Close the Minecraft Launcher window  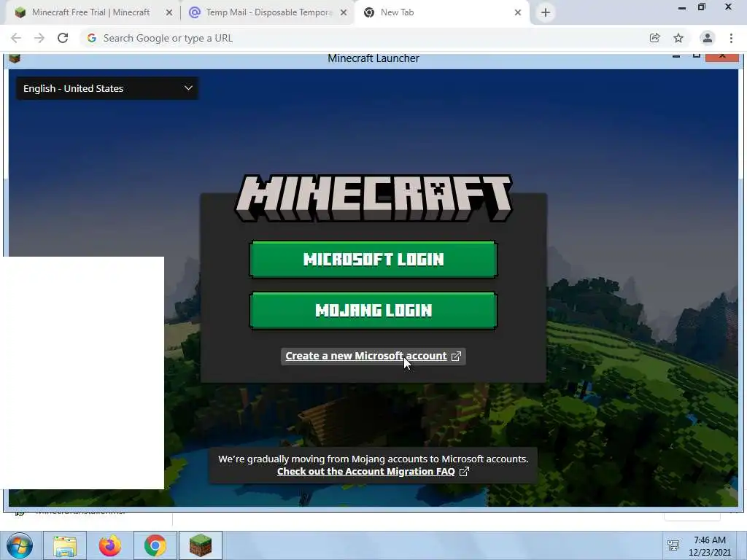[722, 56]
